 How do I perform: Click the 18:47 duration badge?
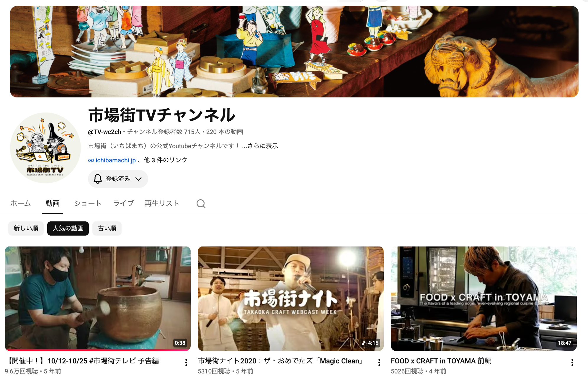click(565, 343)
